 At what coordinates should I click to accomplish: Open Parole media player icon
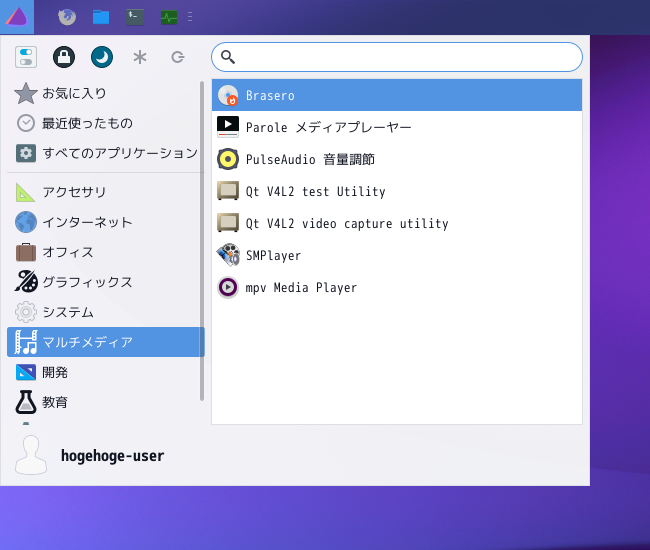point(228,127)
